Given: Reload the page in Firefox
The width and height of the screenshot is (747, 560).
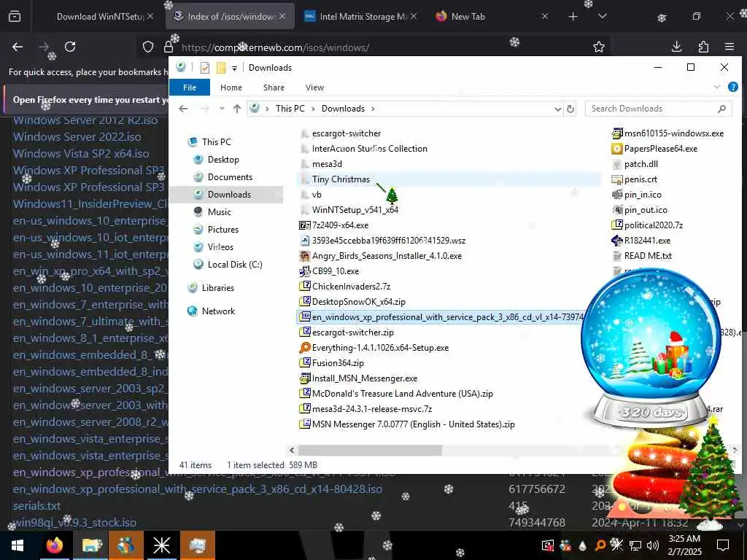Looking at the screenshot, I should (70, 47).
